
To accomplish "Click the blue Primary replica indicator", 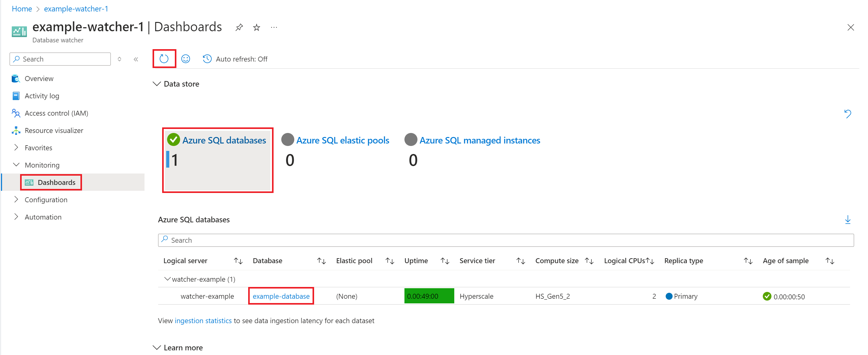I will pos(669,296).
